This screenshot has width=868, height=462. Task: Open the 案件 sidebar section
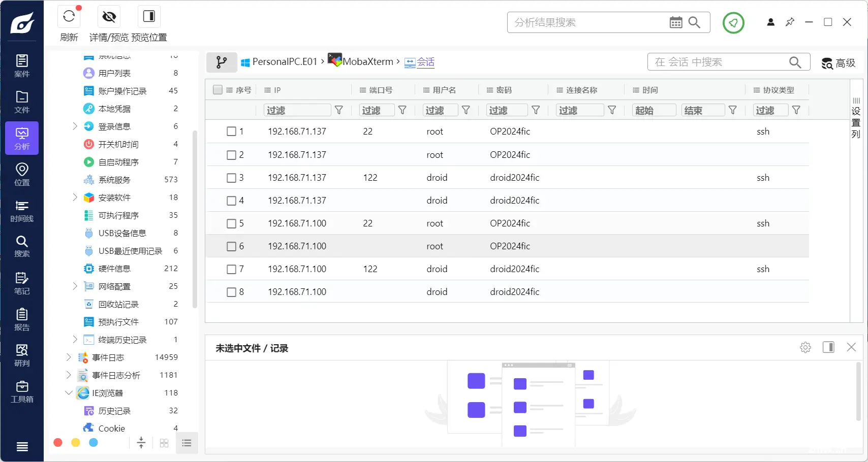point(22,65)
